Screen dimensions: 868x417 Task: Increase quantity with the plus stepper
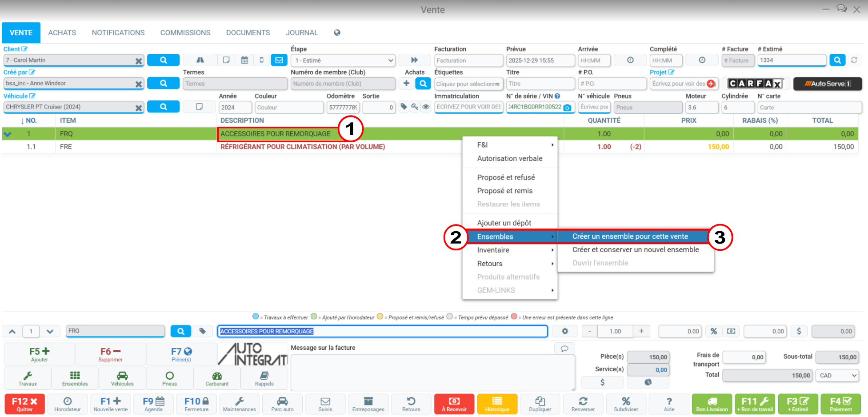641,331
